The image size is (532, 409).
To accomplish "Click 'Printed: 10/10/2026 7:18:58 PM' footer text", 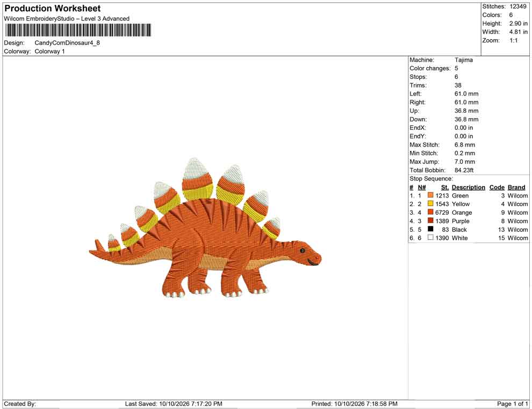I will 355,404.
